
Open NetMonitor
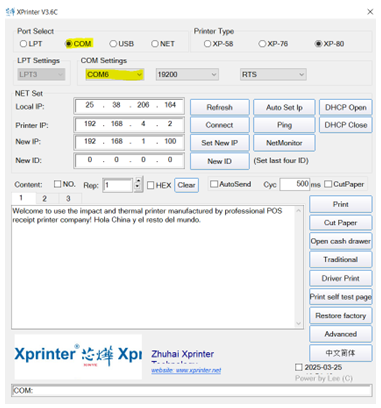pyautogui.click(x=284, y=143)
